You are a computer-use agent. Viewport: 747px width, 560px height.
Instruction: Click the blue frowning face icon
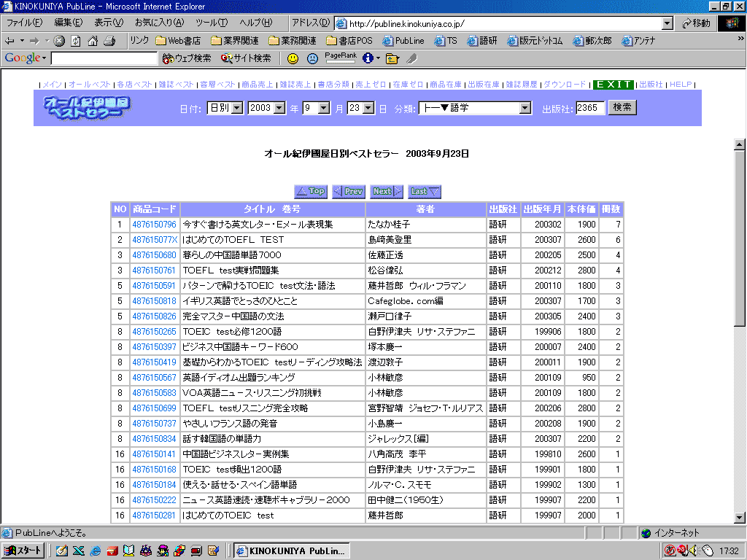click(312, 58)
